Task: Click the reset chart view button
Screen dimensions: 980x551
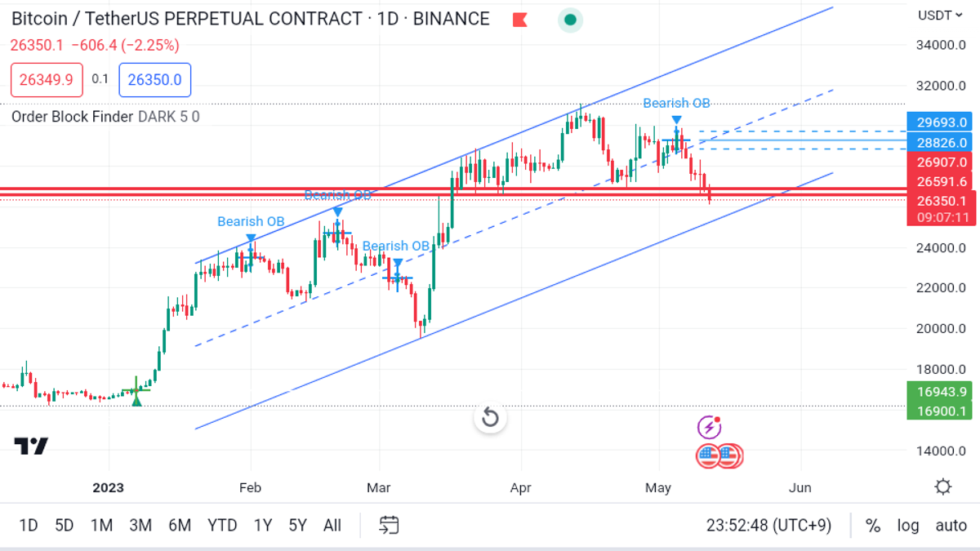Action: 490,418
